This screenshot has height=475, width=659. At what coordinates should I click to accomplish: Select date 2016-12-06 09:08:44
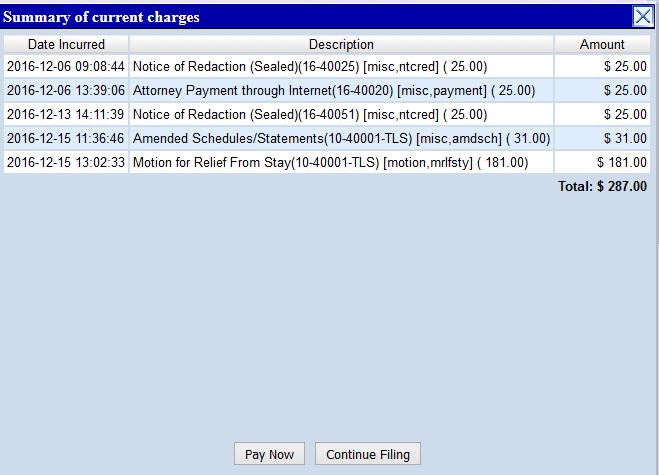[66, 66]
